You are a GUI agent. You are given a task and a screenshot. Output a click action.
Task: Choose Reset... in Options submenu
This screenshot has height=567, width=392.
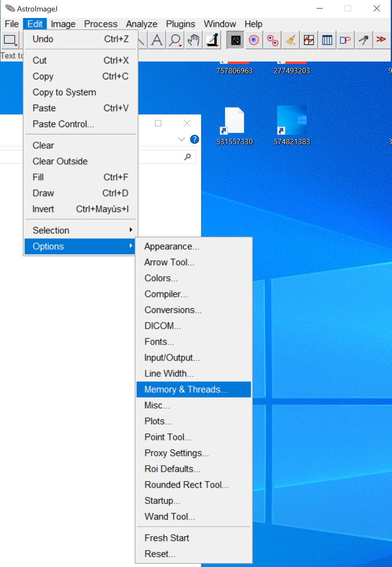pos(194,554)
